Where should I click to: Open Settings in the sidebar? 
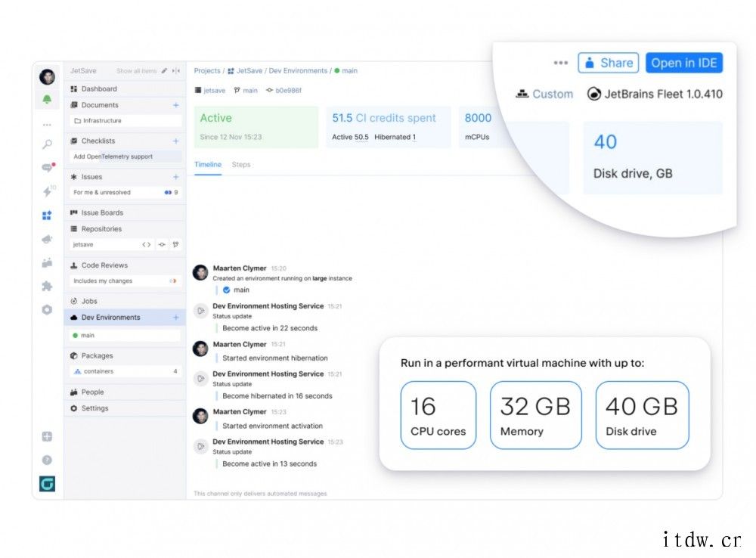125,408
